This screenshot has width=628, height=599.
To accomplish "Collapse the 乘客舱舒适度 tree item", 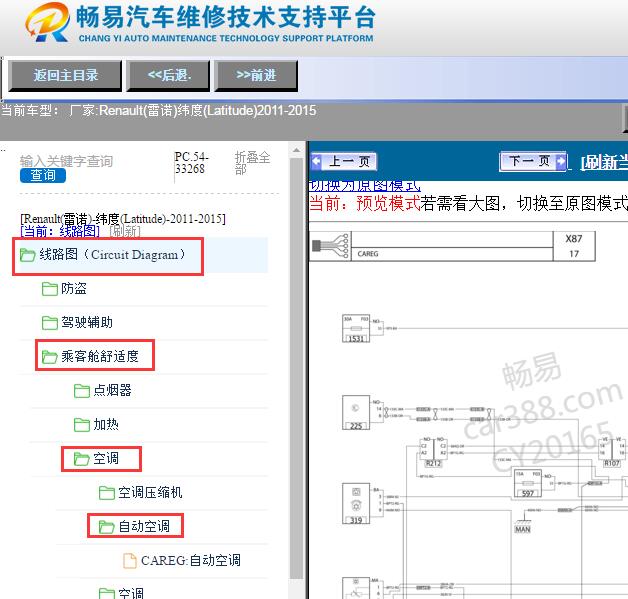I will (x=100, y=356).
